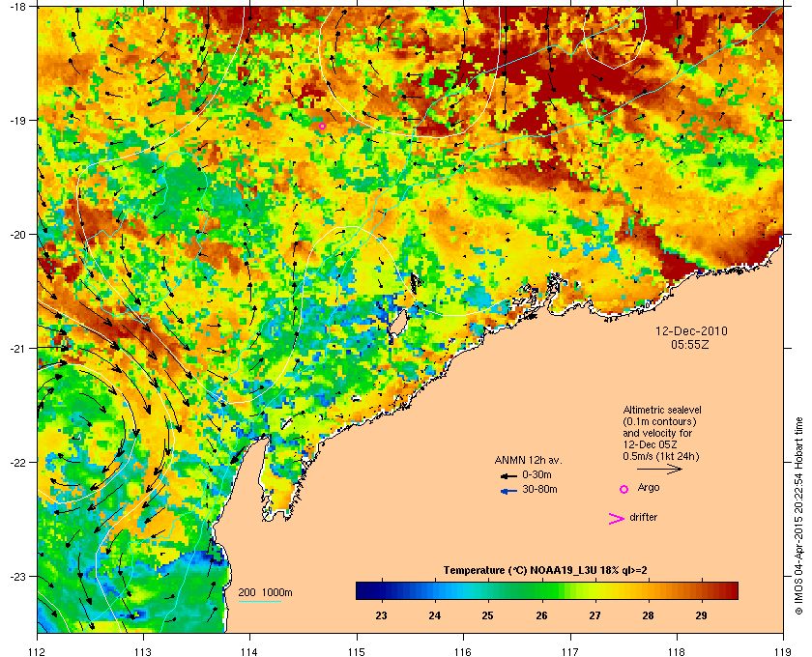Click the Temperature NOAA19_L3U colorbar title
812x657 pixels.
coord(545,570)
